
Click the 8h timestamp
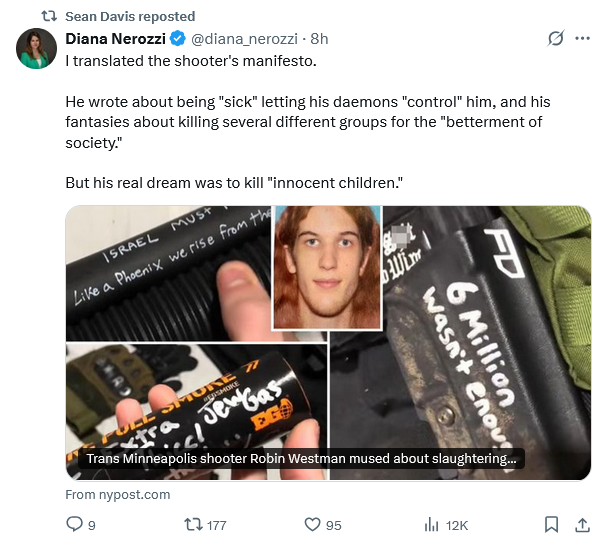pyautogui.click(x=320, y=39)
